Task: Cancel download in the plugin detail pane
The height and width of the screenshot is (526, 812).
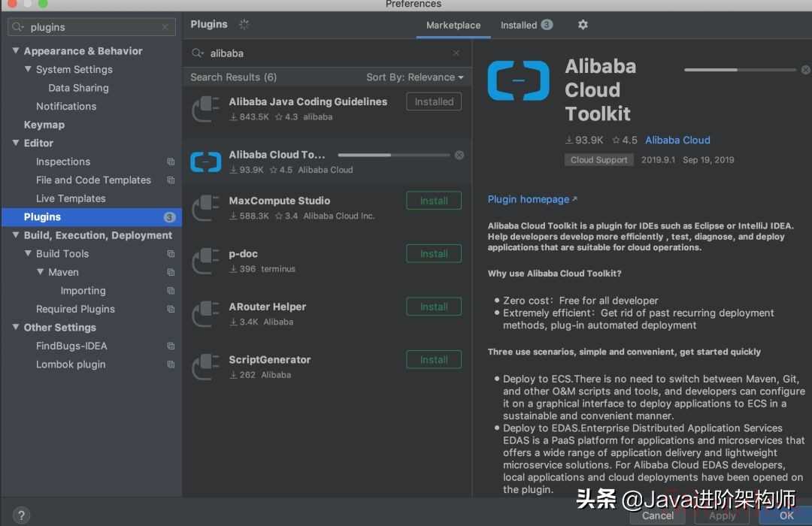Action: point(805,70)
